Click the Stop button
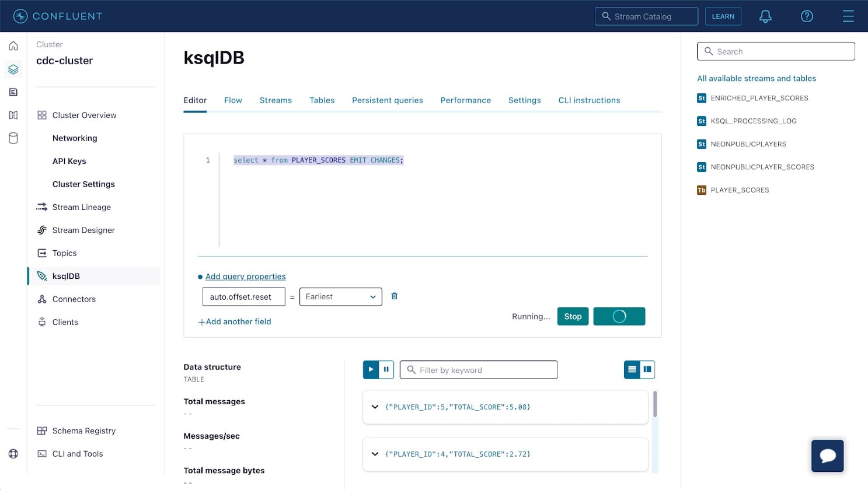Viewport: 868px width, 490px height. click(573, 316)
